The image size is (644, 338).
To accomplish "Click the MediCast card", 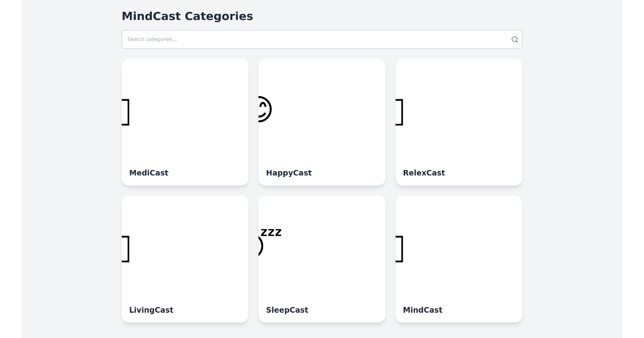I will [x=185, y=122].
